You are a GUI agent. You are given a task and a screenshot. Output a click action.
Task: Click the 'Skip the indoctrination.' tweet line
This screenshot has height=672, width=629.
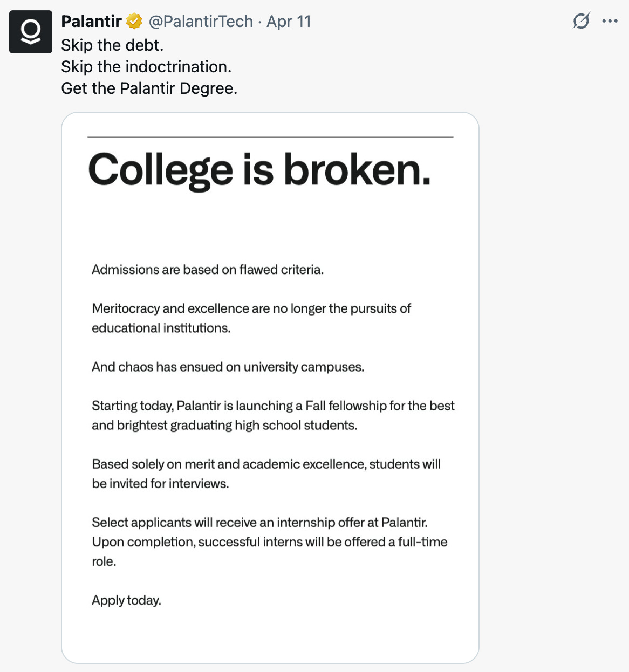[x=146, y=66]
